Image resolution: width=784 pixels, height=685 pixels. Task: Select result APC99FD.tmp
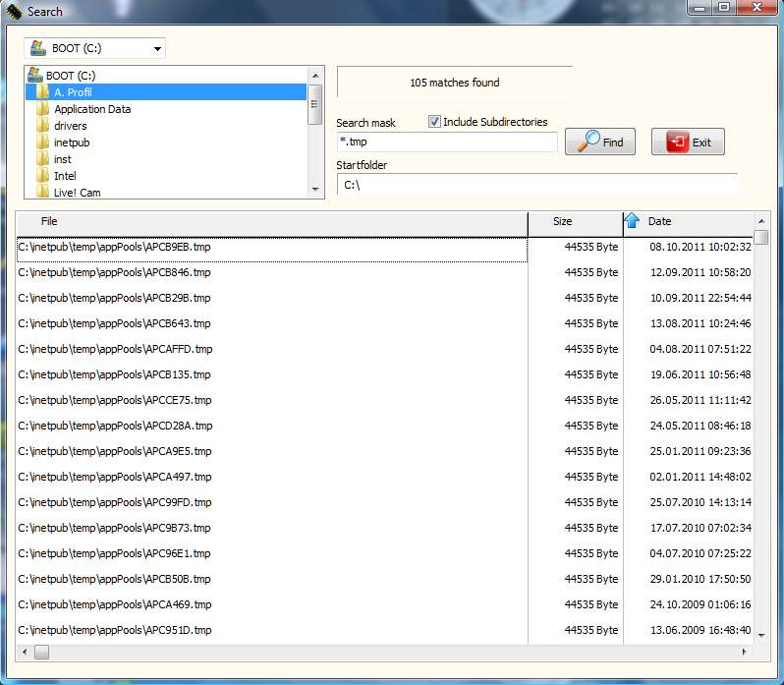(272, 503)
